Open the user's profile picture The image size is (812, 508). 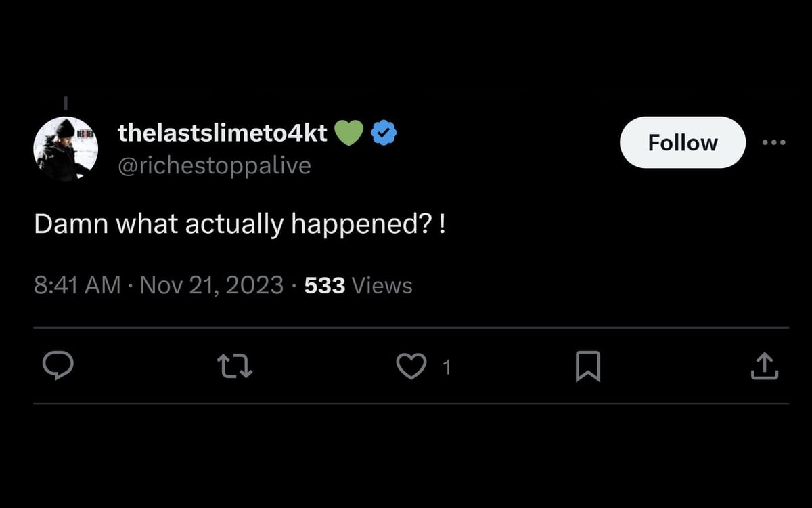[66, 148]
